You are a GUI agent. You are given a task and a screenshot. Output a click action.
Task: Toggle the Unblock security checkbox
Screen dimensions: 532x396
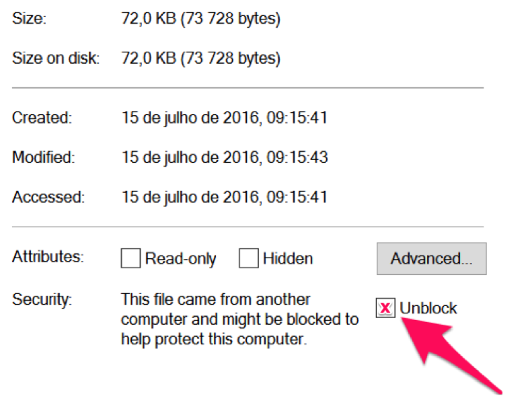385,309
